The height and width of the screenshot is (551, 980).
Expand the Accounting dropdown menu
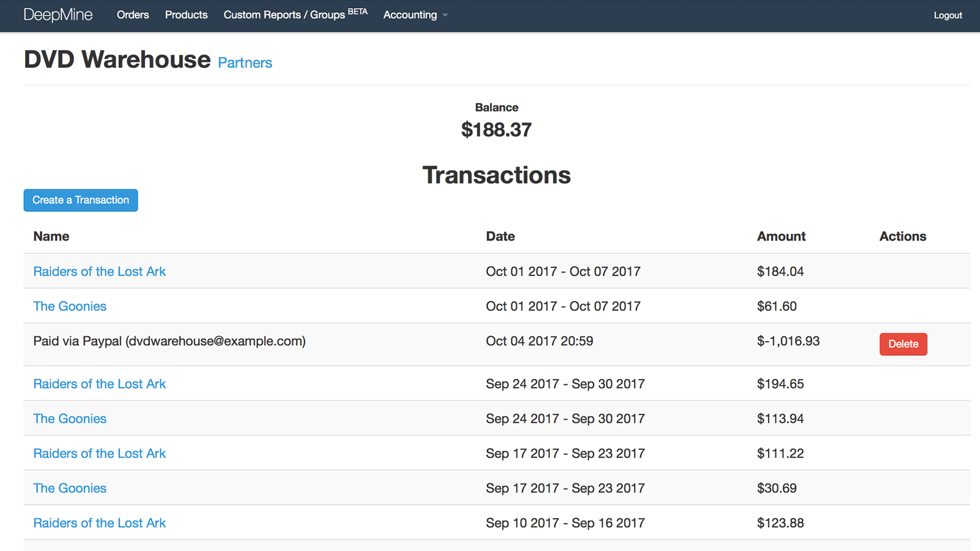pos(415,15)
